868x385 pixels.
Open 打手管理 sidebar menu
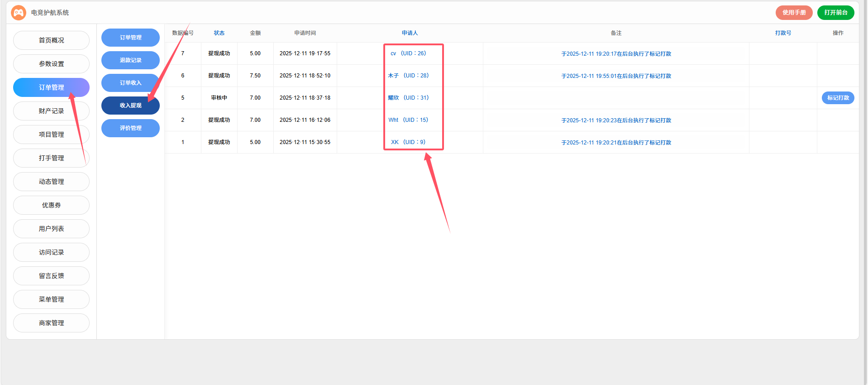[51, 158]
